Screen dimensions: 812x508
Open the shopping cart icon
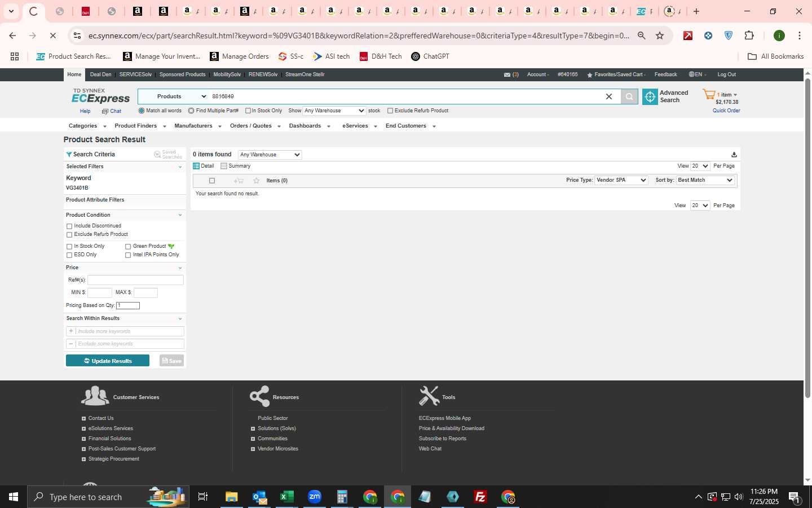point(709,94)
